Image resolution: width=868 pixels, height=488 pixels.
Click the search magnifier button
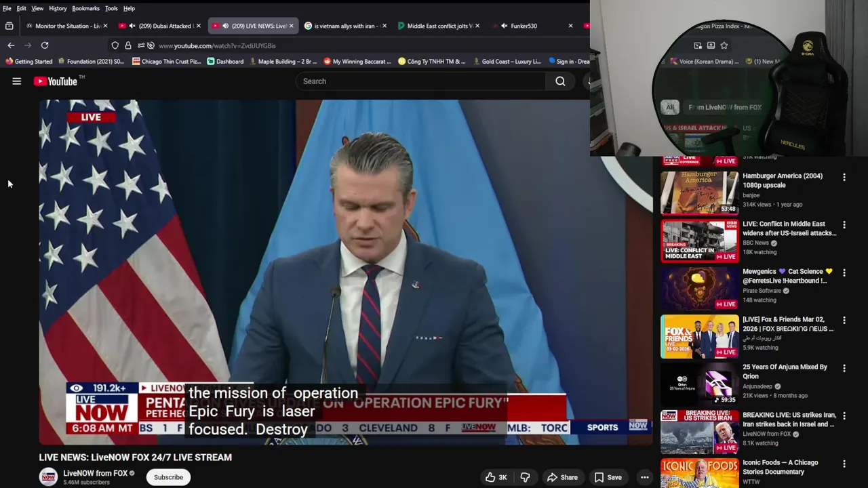560,81
